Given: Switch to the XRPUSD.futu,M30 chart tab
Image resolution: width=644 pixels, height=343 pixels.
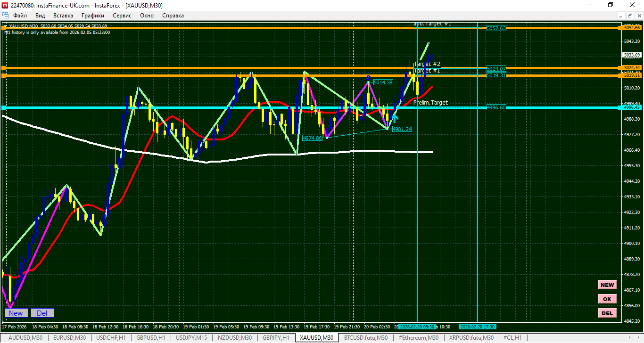Looking at the screenshot, I should 471,338.
